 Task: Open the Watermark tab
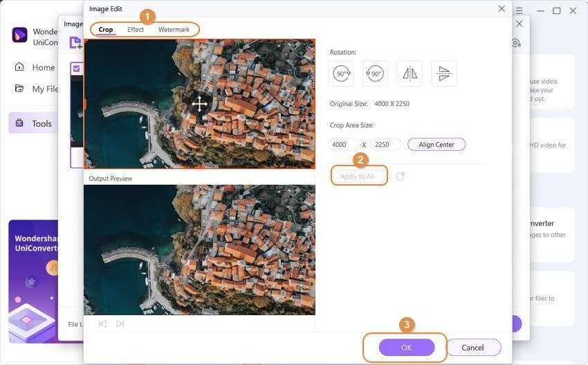[x=174, y=30]
